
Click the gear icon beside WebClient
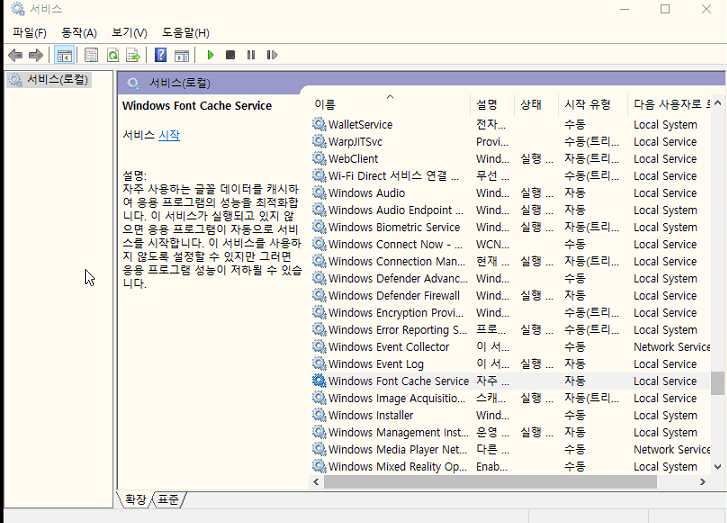[319, 159]
